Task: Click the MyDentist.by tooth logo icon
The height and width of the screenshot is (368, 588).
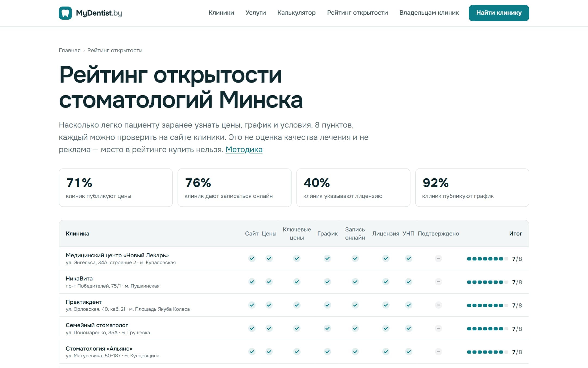Action: pos(65,13)
